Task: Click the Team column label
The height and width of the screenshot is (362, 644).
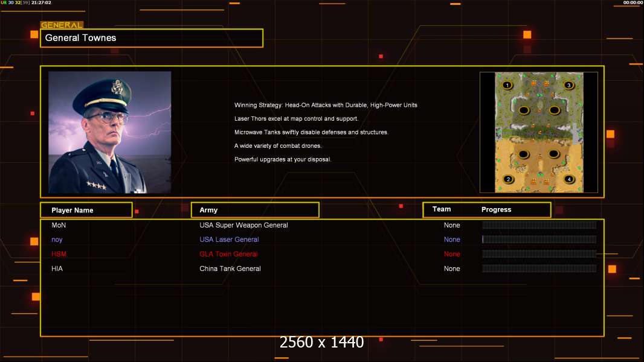Action: [x=442, y=209]
